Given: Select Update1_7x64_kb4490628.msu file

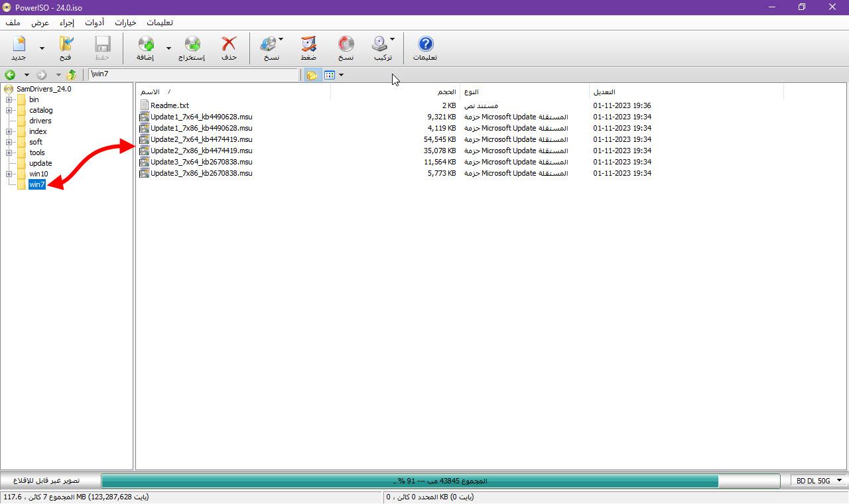Looking at the screenshot, I should 201,117.
